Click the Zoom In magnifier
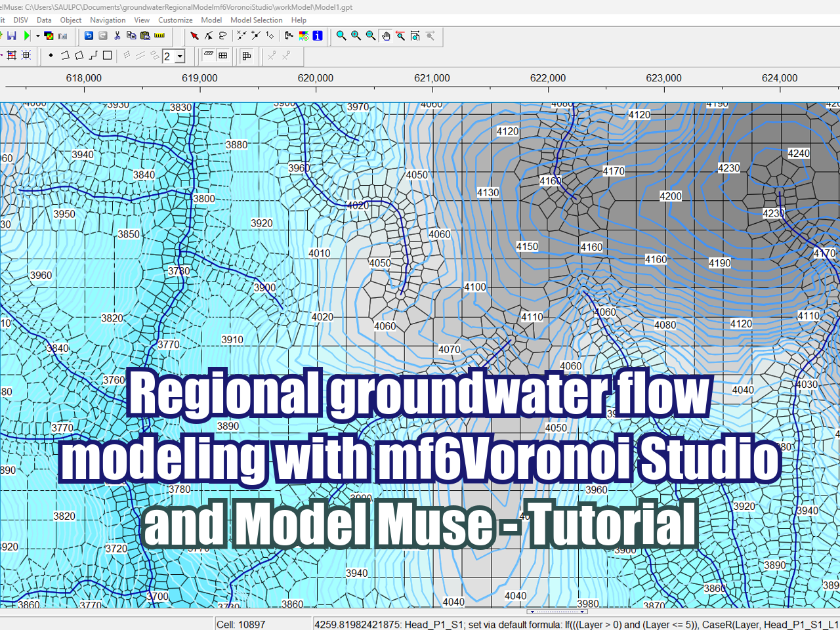The width and height of the screenshot is (840, 630). pyautogui.click(x=356, y=35)
